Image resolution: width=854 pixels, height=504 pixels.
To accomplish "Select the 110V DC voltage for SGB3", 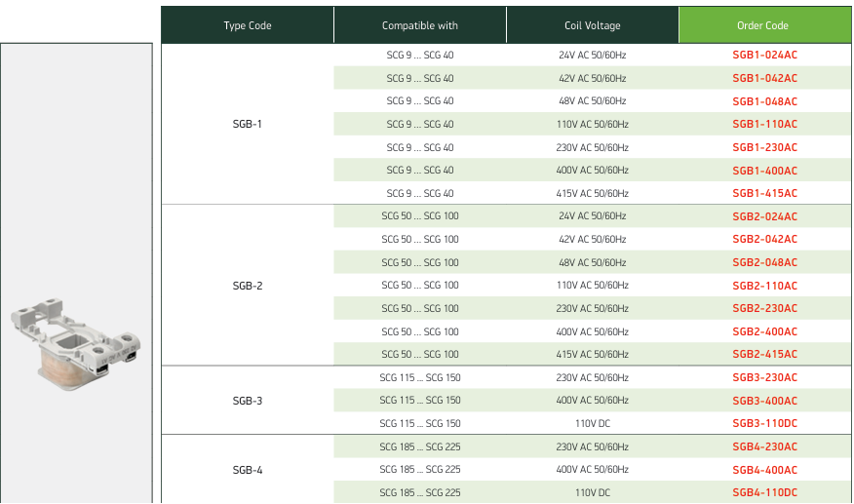I will pos(593,423).
